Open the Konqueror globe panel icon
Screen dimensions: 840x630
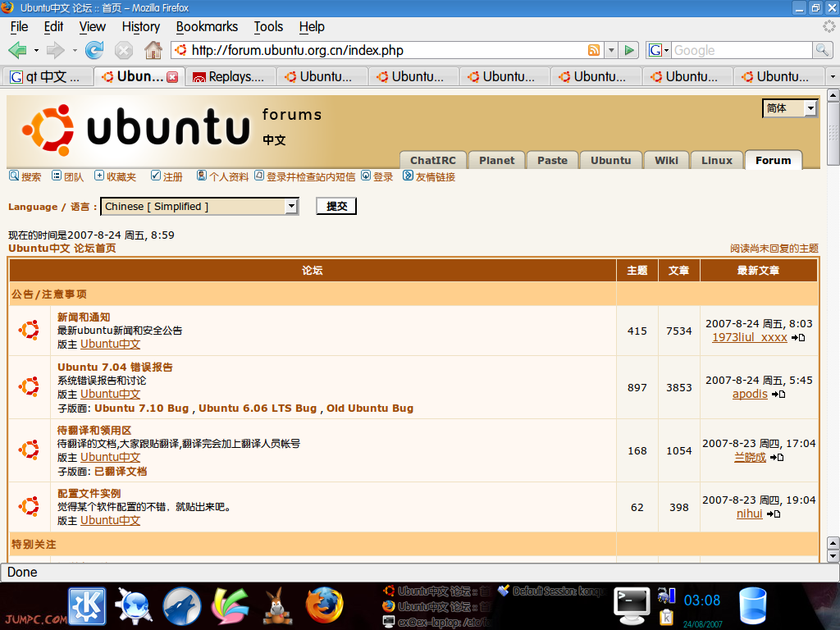(x=134, y=606)
